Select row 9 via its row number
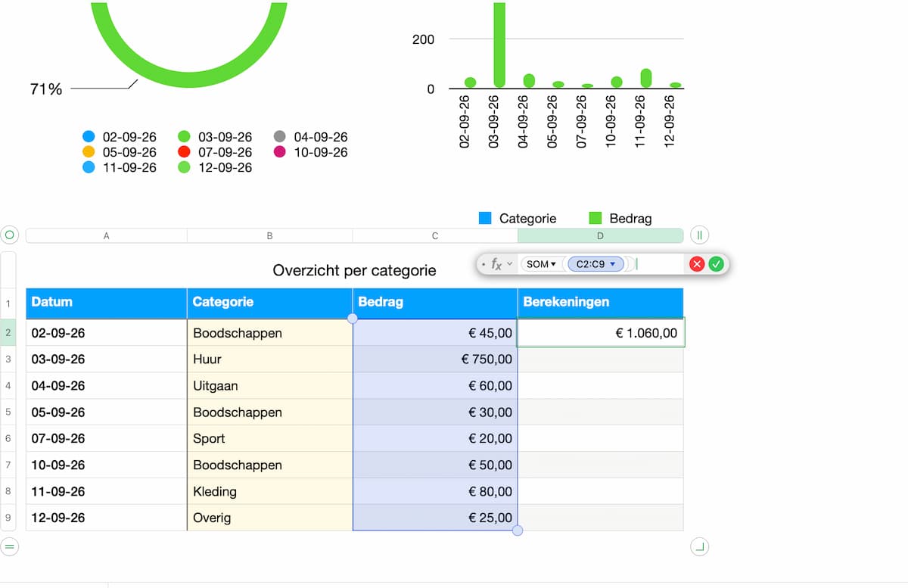 point(8,518)
